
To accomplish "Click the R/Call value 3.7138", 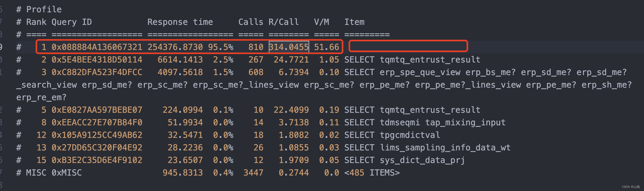I will 294,122.
